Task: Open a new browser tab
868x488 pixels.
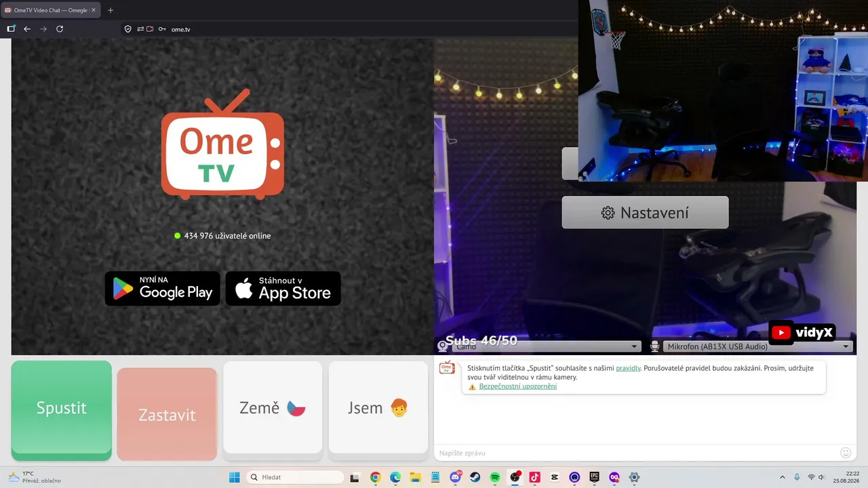Action: tap(111, 10)
